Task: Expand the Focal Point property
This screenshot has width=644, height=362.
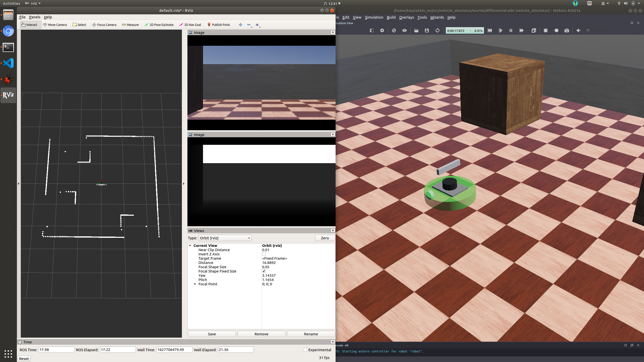Action: pos(195,284)
